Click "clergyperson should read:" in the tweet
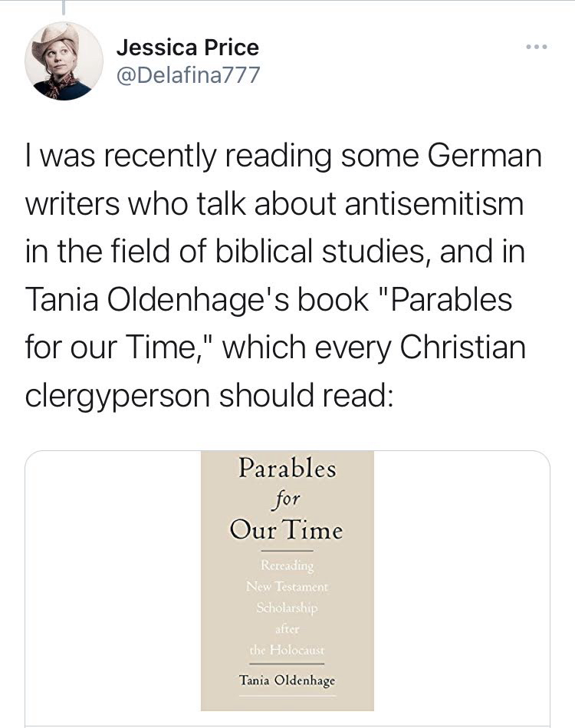This screenshot has width=575, height=728. 209,395
